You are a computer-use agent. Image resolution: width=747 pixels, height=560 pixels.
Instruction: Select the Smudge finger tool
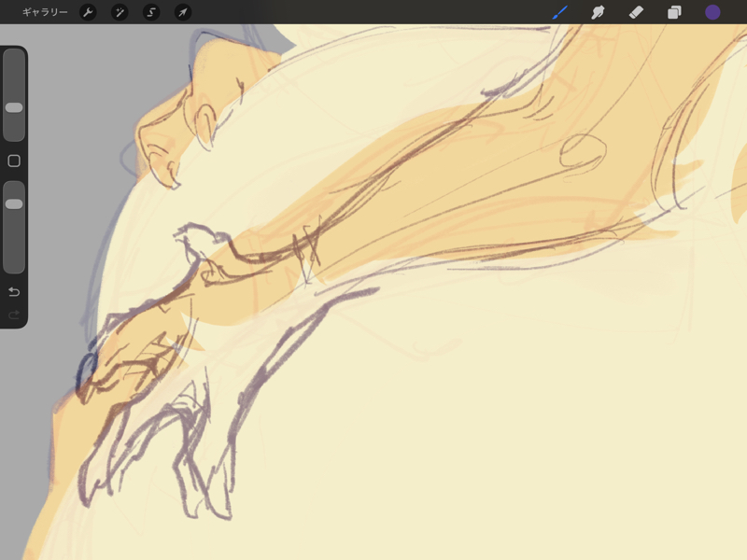[599, 12]
